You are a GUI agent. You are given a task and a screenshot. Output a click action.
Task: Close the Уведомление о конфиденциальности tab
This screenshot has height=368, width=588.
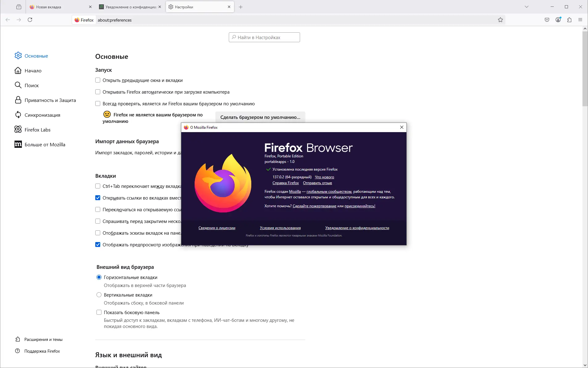pyautogui.click(x=160, y=7)
